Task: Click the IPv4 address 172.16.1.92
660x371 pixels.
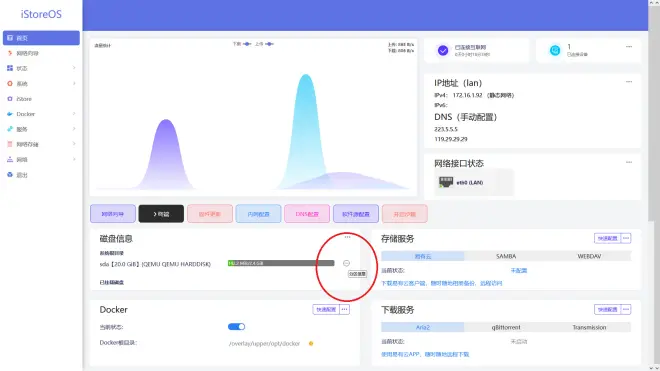Action: [467, 96]
